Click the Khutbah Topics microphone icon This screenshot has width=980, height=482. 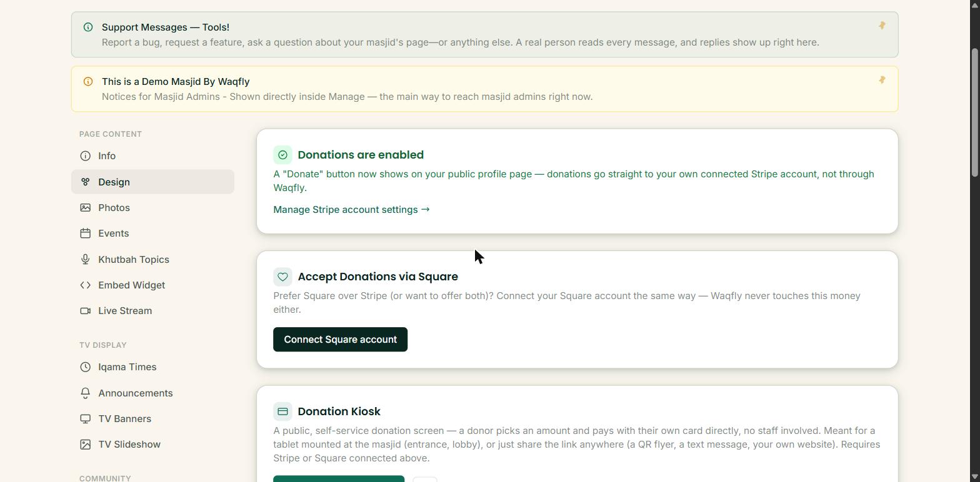[86, 259]
